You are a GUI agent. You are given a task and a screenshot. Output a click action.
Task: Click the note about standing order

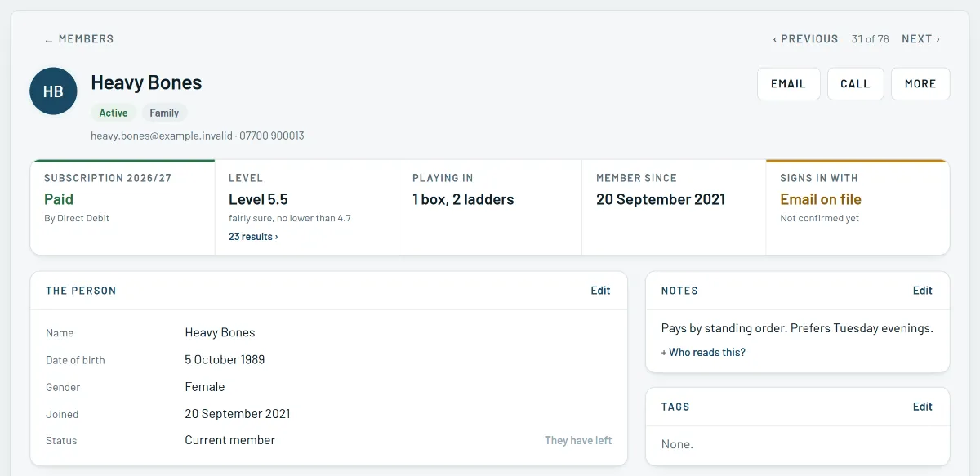(797, 328)
